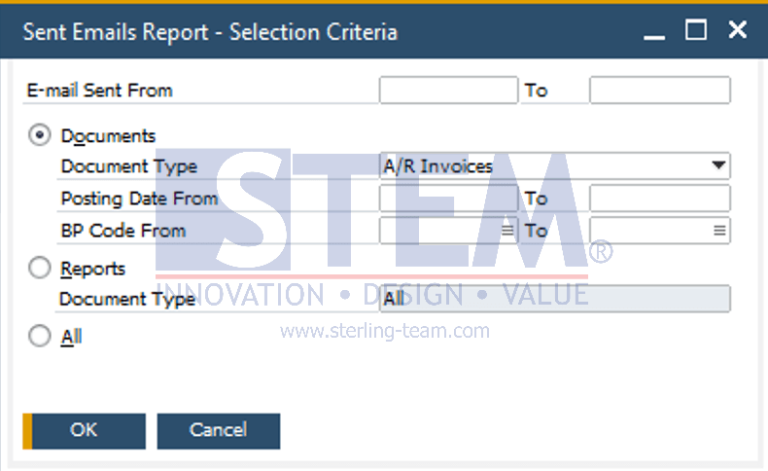Maximize the Sent Emails Report window
768x471 pixels.
click(x=695, y=31)
